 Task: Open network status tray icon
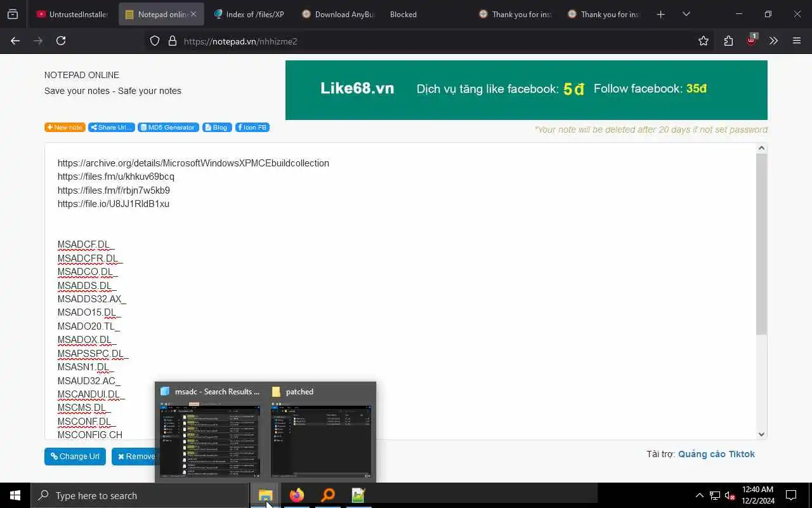715,495
